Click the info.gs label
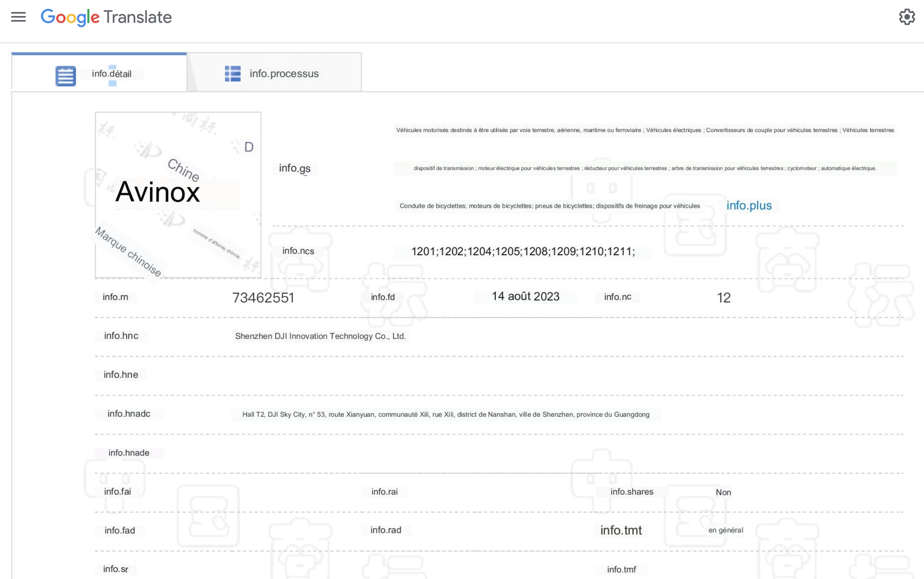The height and width of the screenshot is (579, 924). click(295, 168)
